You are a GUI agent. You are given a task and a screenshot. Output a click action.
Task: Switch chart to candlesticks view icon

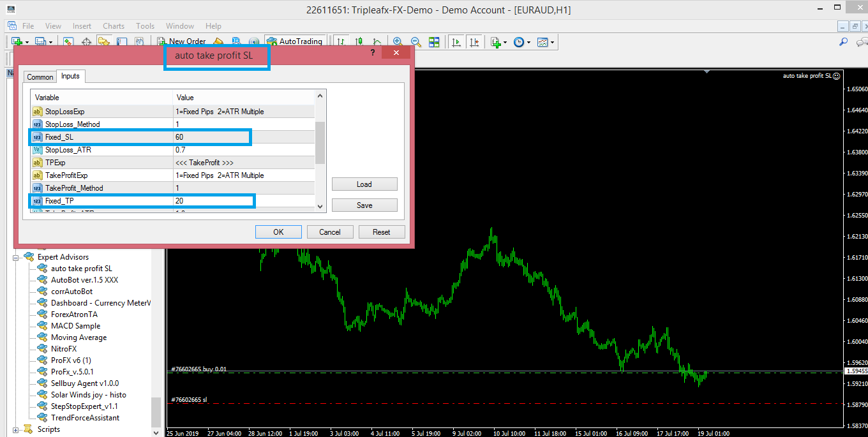[359, 42]
